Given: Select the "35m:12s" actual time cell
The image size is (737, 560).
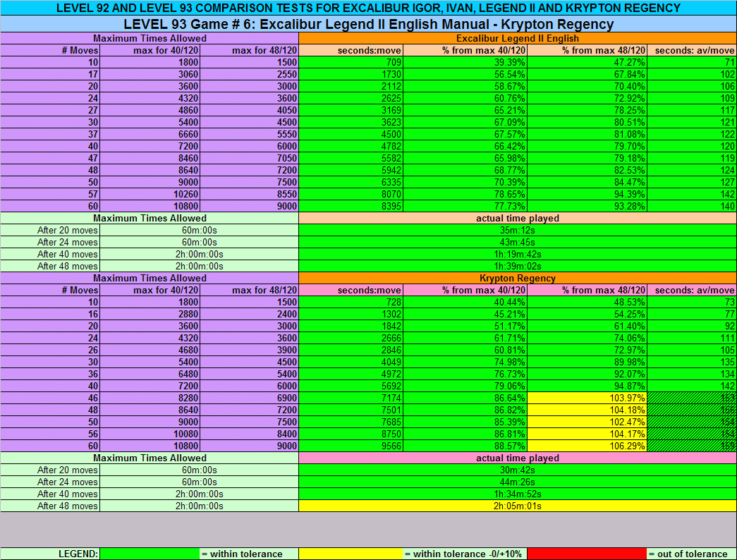Looking at the screenshot, I should (518, 231).
